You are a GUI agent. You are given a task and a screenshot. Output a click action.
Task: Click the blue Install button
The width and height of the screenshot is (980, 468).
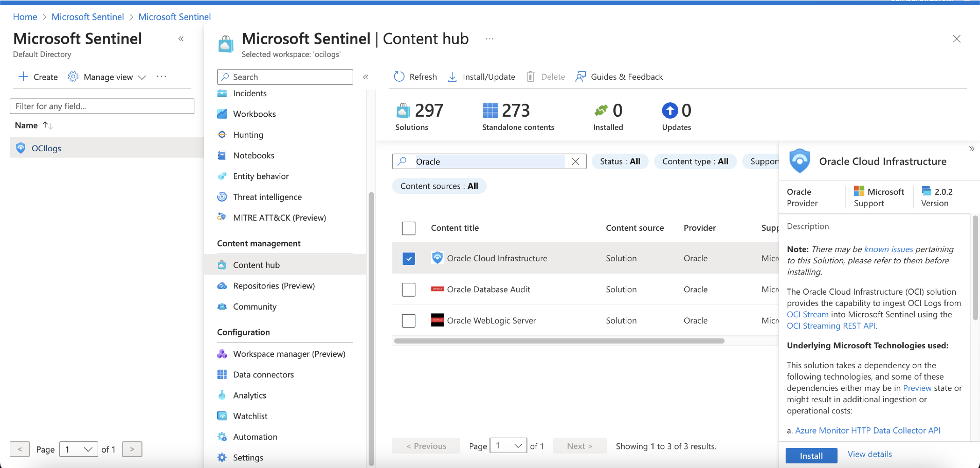pos(811,456)
